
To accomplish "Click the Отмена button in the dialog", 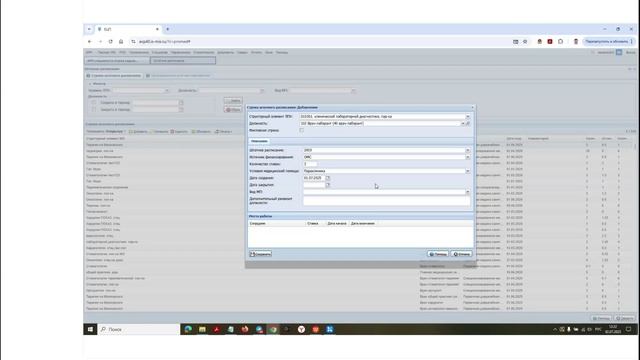I will point(461,254).
